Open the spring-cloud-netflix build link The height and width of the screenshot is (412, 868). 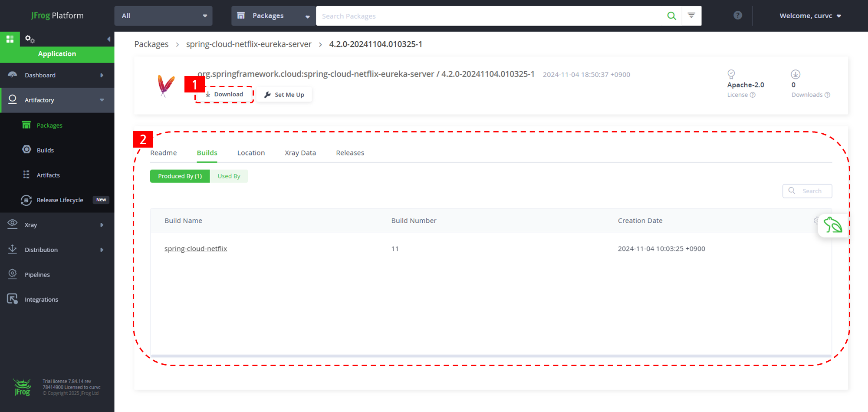pyautogui.click(x=196, y=249)
